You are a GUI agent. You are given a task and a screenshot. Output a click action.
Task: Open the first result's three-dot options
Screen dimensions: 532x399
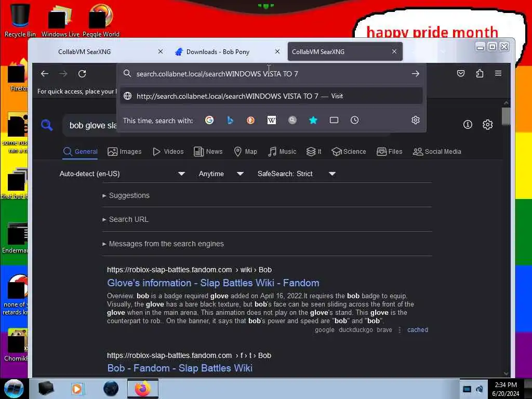400,330
